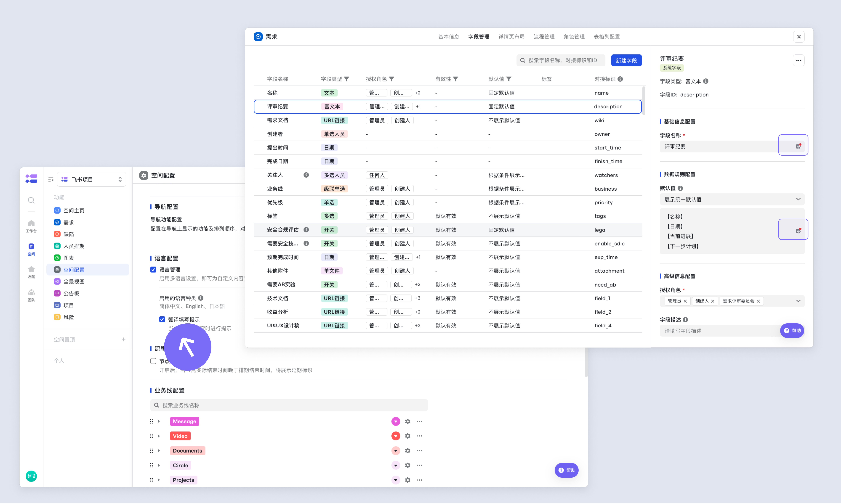This screenshot has height=504, width=841.
Task: Click the 搜索业务线名称 search box
Action: [289, 405]
